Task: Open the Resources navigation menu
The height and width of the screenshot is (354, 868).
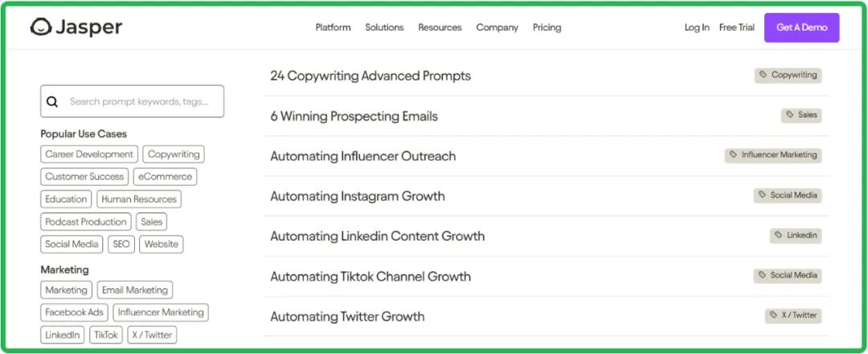Action: [x=440, y=27]
